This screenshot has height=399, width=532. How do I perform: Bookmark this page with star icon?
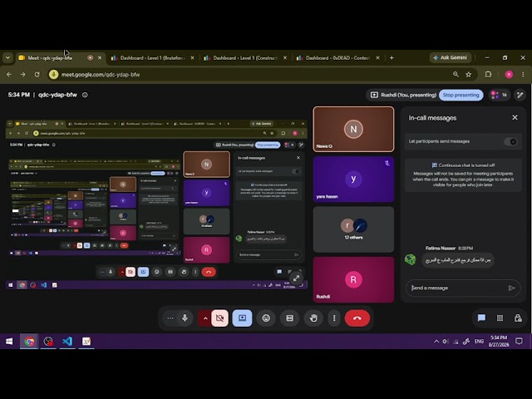pos(469,74)
